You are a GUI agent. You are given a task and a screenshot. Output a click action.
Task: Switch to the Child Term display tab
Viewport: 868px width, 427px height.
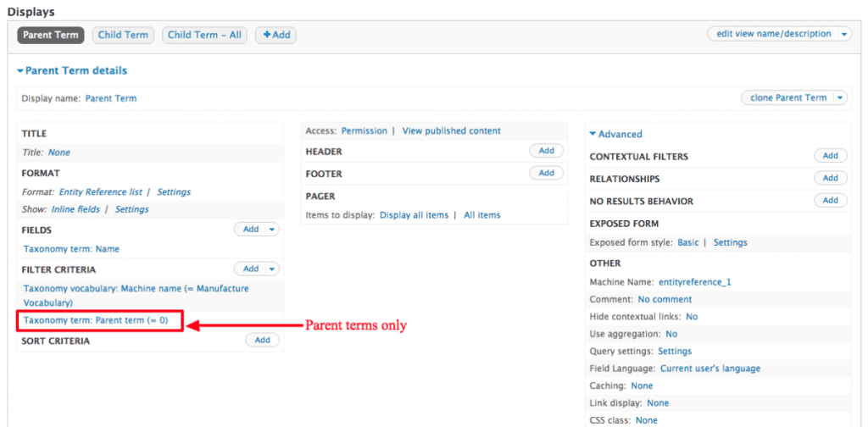(x=123, y=35)
